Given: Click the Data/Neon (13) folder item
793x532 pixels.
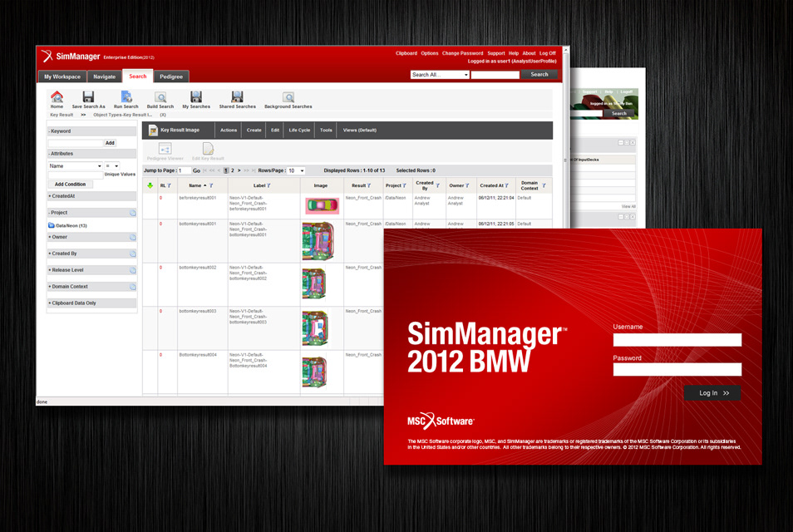Looking at the screenshot, I should click(68, 225).
